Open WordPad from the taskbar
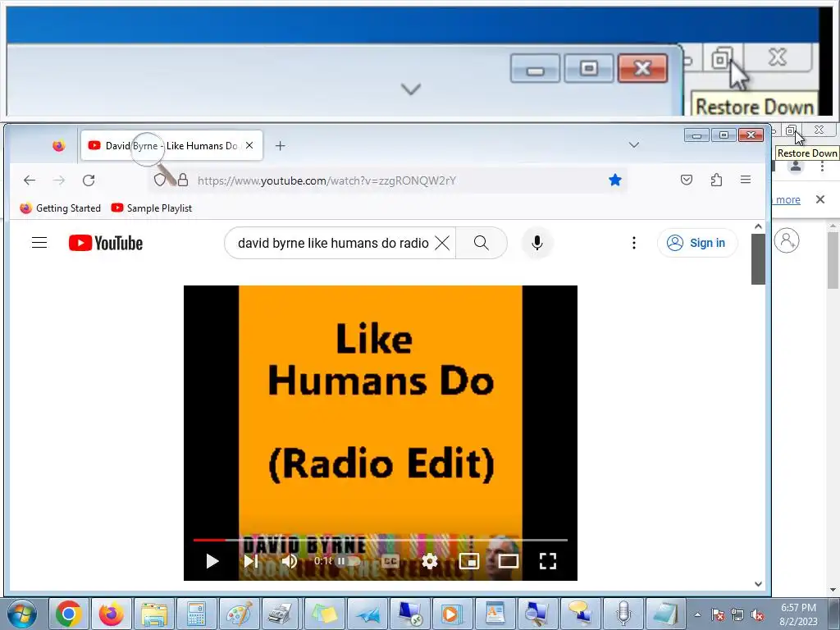Image resolution: width=840 pixels, height=630 pixels. (x=495, y=614)
